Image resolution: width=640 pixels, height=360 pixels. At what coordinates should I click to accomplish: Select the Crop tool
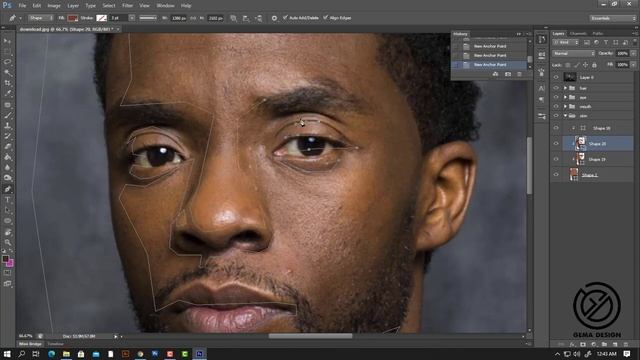(7, 83)
